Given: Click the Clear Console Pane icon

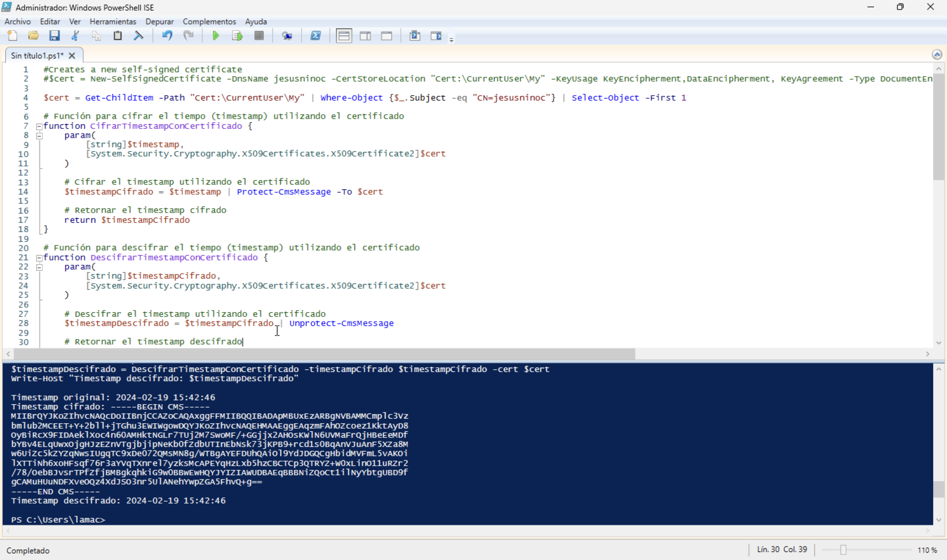Looking at the screenshot, I should point(138,36).
